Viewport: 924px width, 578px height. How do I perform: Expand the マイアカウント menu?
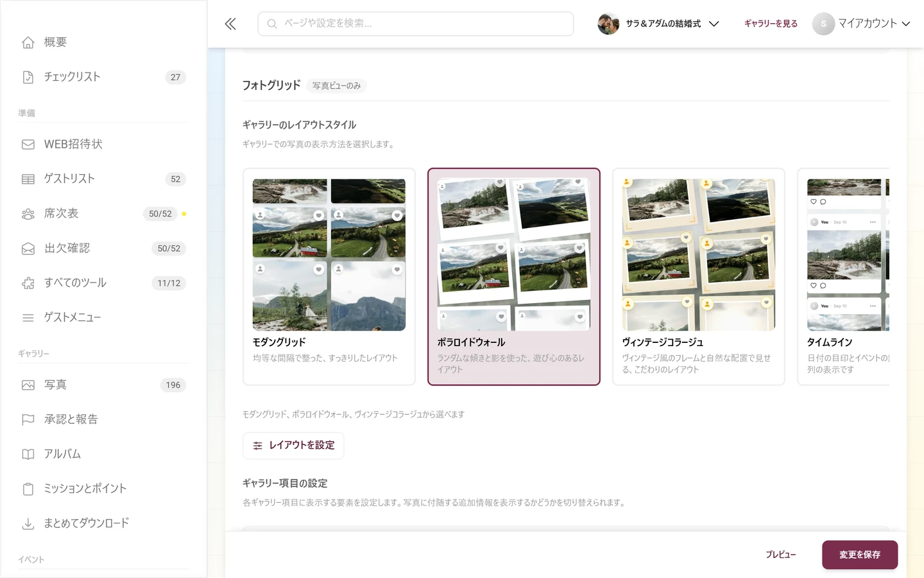tap(861, 24)
